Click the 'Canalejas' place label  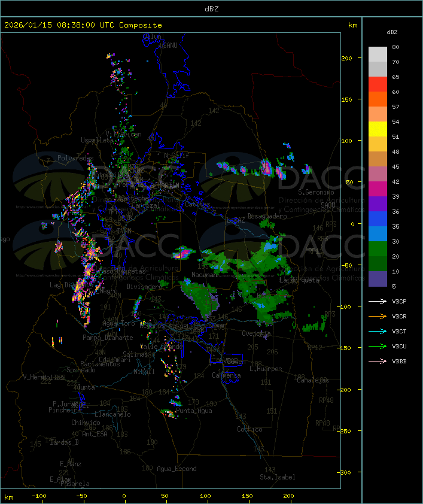(x=313, y=380)
